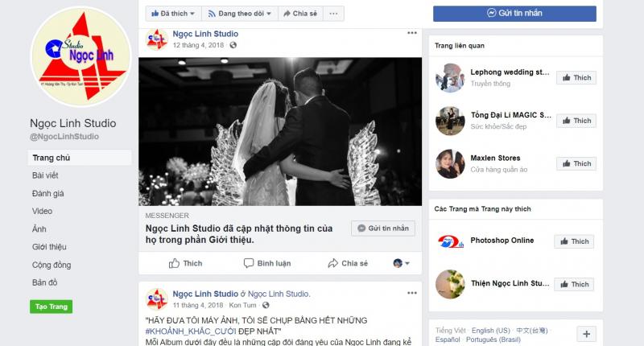Click the blue Gửi tin nhắn button
Image resolution: width=644 pixels, height=346 pixels.
[x=514, y=13]
